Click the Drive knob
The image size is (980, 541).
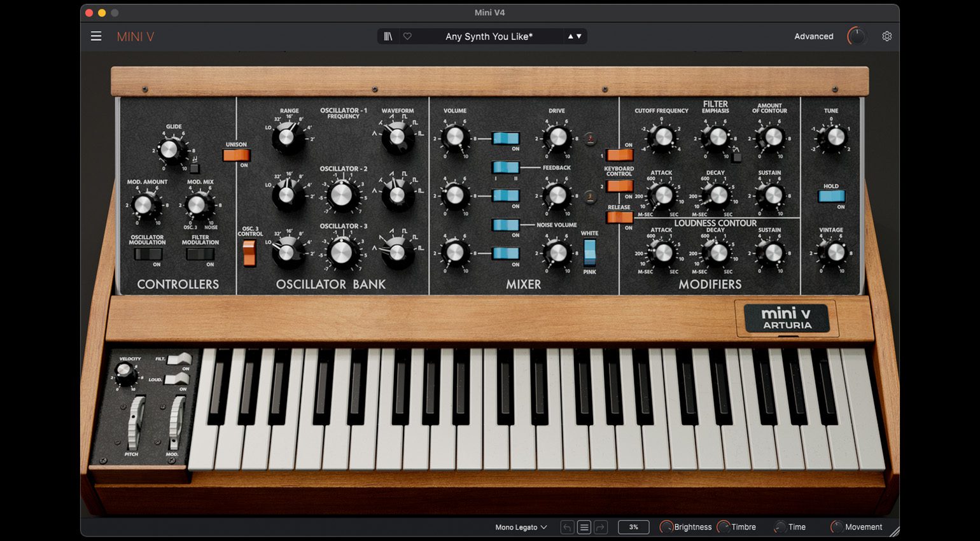557,136
